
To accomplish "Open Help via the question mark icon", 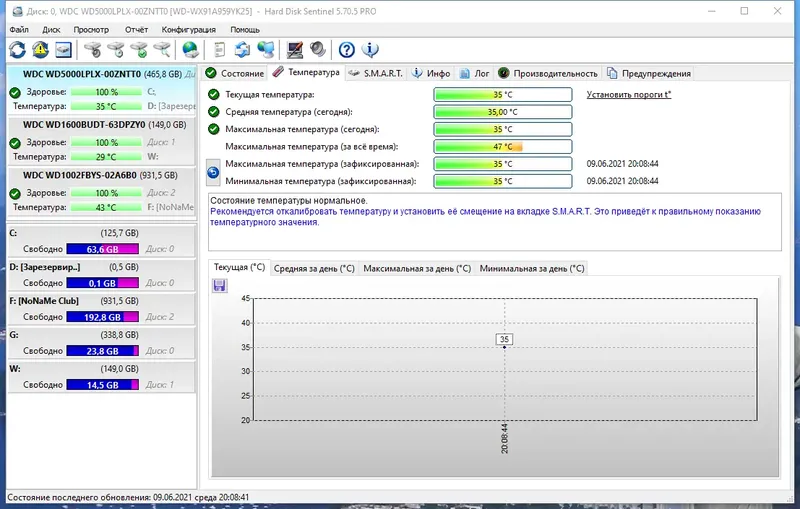I will tap(347, 49).
